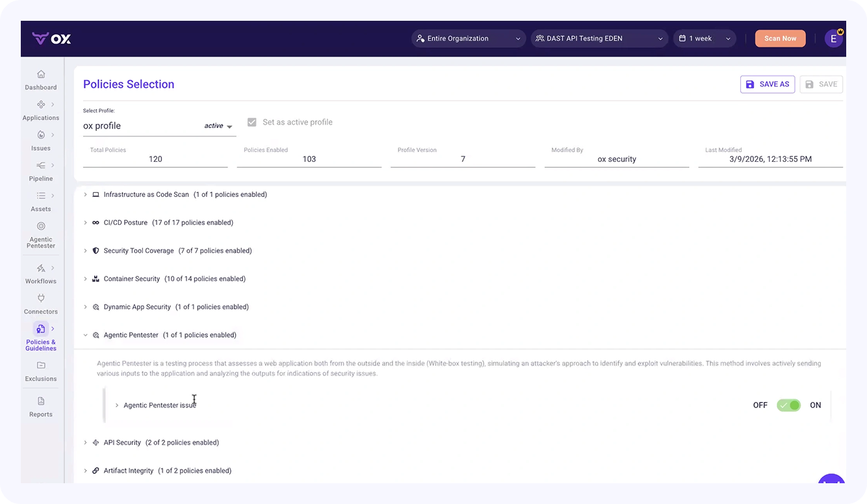This screenshot has height=504, width=867.
Task: Click the user avatar E
Action: 834,38
